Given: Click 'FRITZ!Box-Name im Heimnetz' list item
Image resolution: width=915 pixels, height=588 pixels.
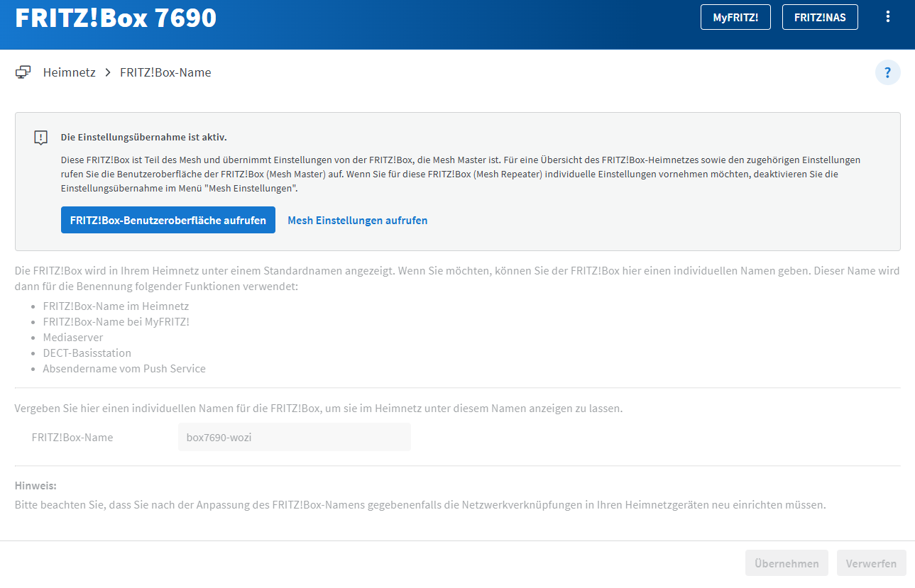Looking at the screenshot, I should [x=116, y=306].
